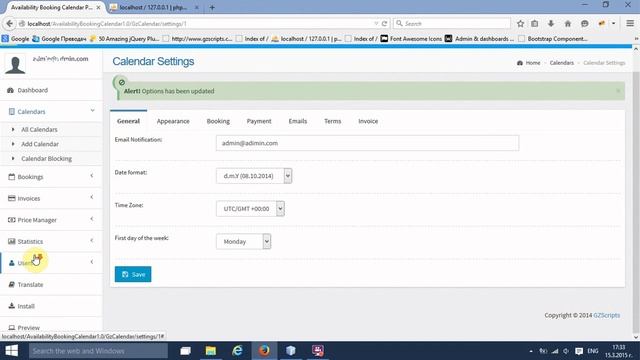Open the Font Awesome Icons bookmark
The width and height of the screenshot is (640, 360).
[411, 39]
